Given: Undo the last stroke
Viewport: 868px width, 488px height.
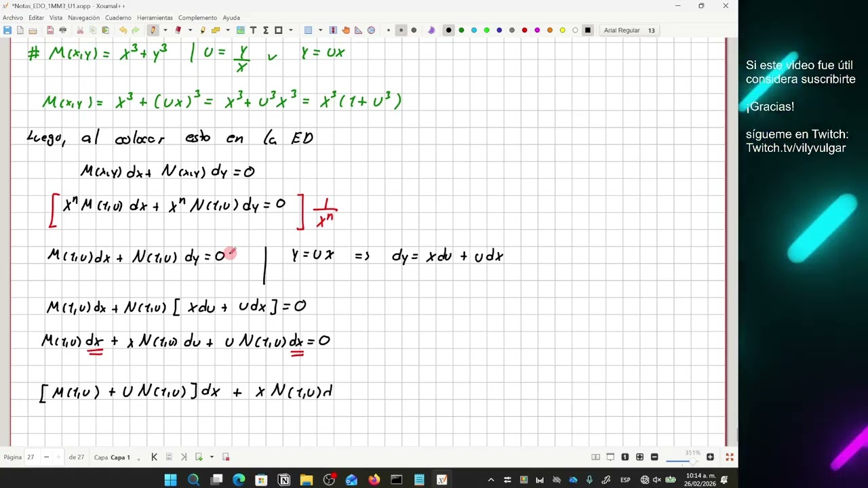Looking at the screenshot, I should (x=123, y=30).
